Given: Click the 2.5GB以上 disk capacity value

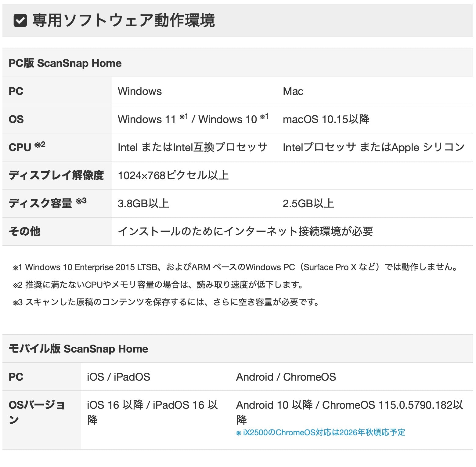Looking at the screenshot, I should click(308, 203).
